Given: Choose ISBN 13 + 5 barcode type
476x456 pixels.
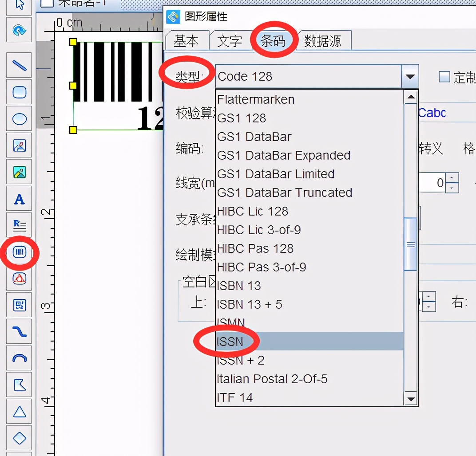Looking at the screenshot, I should click(x=309, y=304).
